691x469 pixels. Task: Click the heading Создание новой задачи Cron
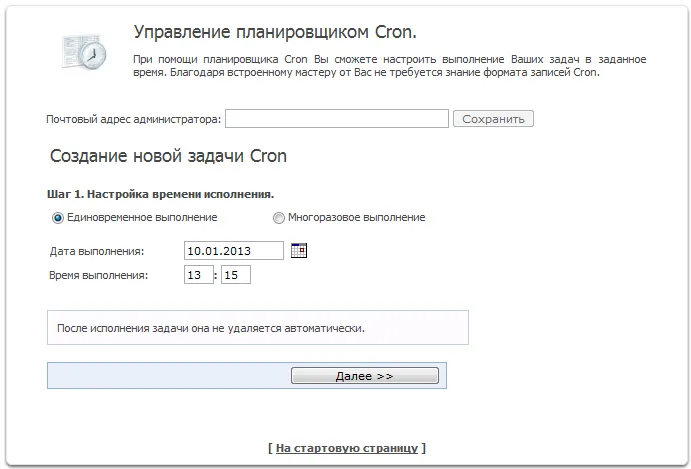pos(168,156)
